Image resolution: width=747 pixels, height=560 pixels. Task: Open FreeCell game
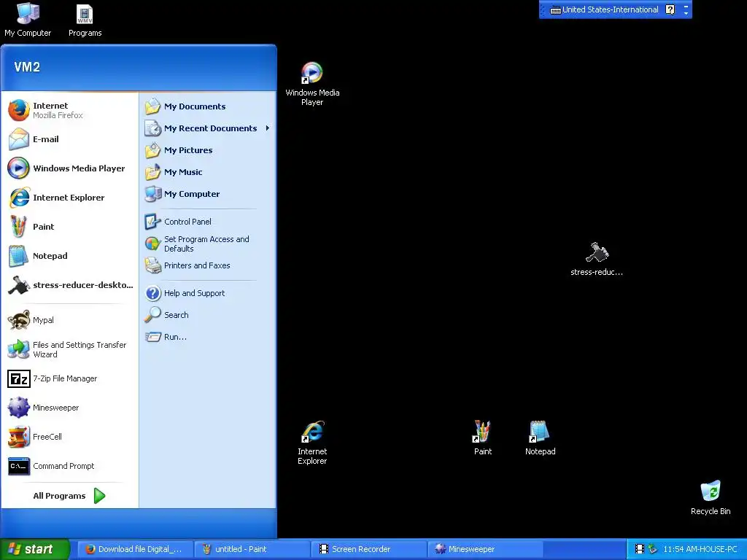(69, 437)
